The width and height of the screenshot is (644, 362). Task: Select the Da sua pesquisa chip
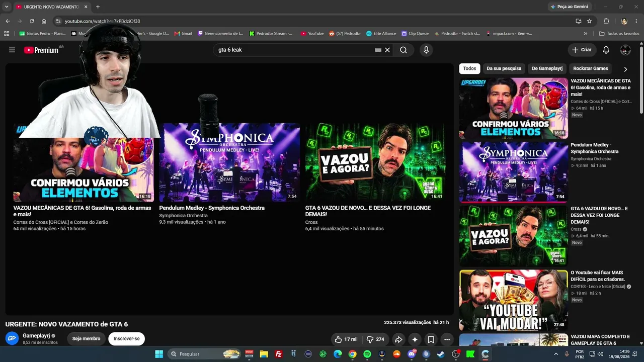point(504,68)
